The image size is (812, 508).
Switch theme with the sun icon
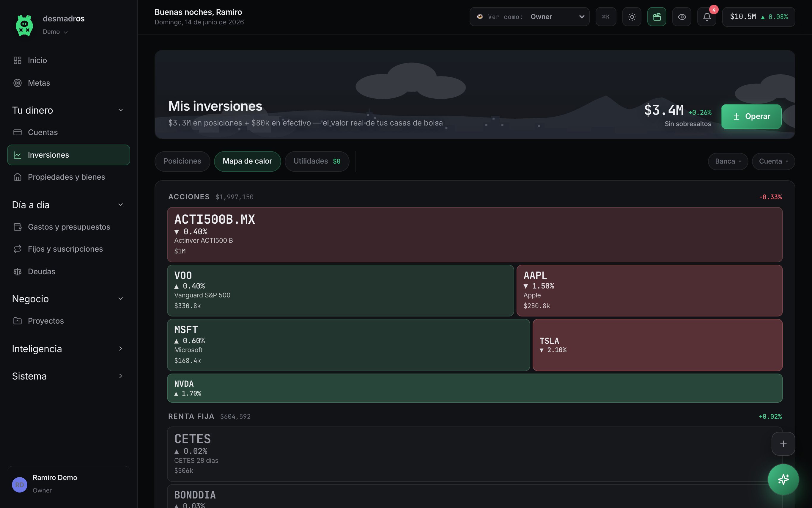tap(632, 17)
